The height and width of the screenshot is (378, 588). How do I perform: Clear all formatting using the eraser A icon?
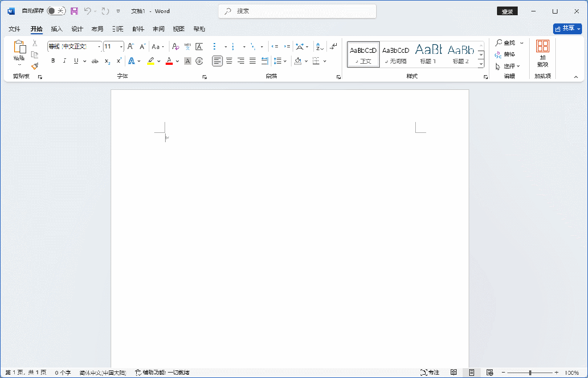[x=175, y=46]
